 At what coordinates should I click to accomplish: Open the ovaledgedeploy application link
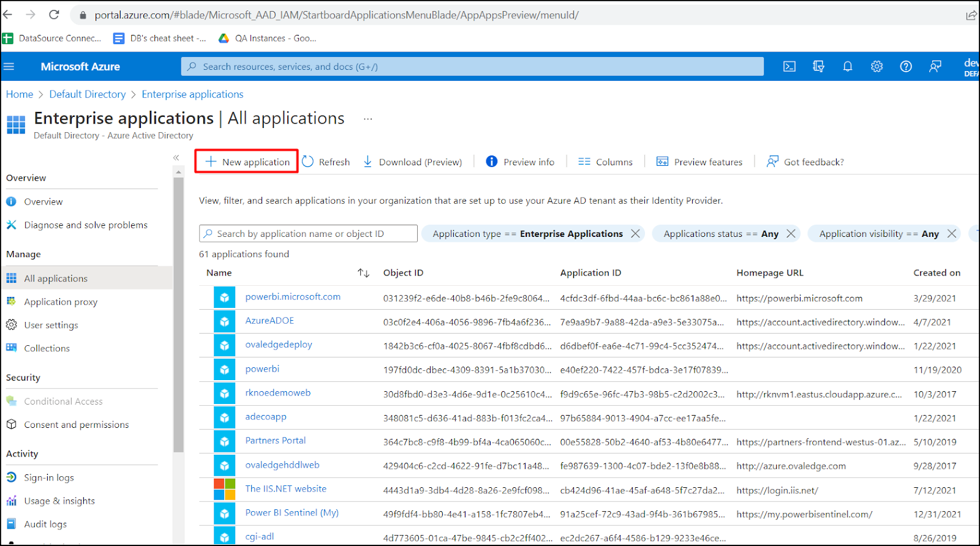point(279,345)
